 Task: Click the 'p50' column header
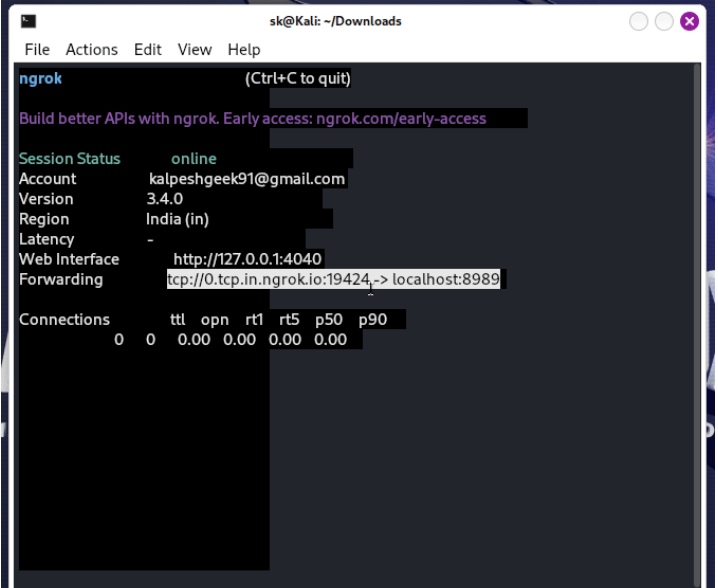coord(329,319)
